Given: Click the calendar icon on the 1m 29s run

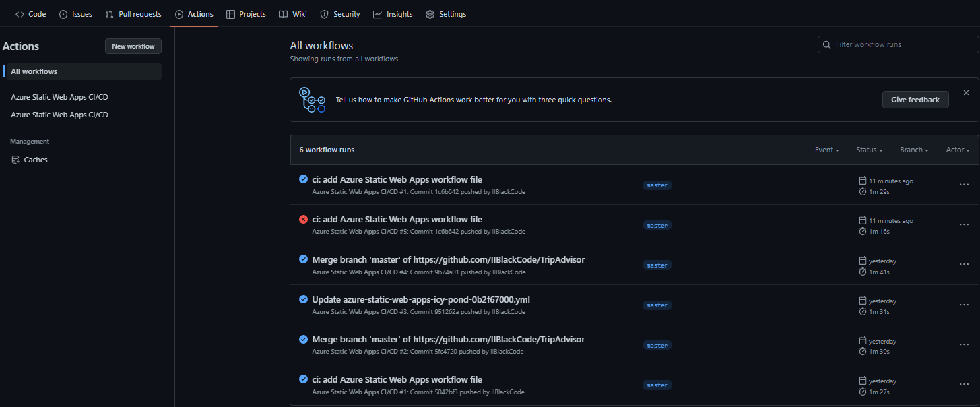Looking at the screenshot, I should [863, 181].
